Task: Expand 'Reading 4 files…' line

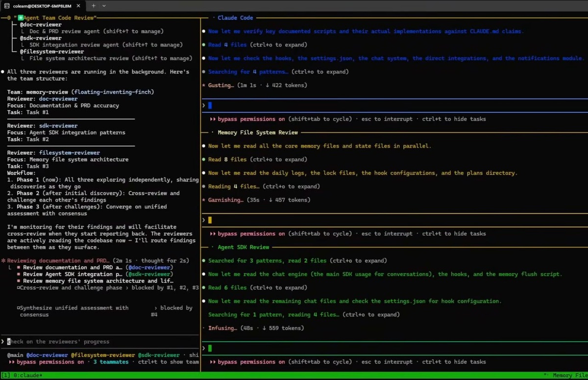Action: [264, 186]
